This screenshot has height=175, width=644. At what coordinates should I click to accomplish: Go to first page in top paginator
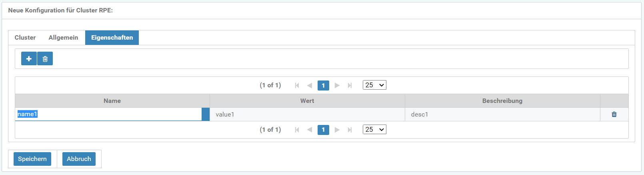pos(297,85)
